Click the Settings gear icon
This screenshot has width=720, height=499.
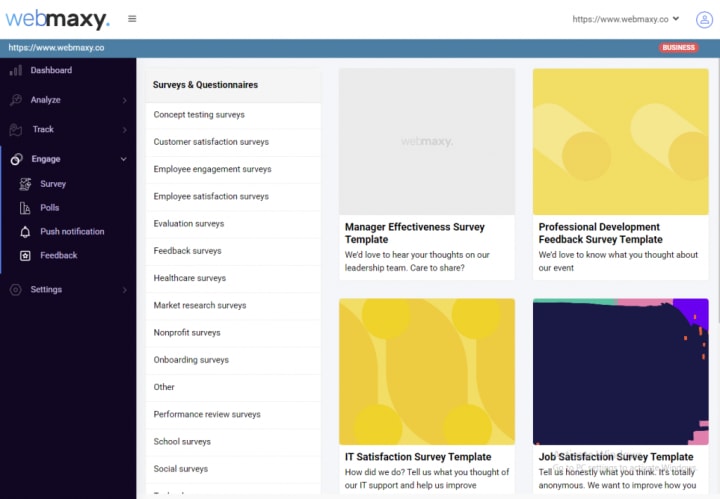pos(16,290)
